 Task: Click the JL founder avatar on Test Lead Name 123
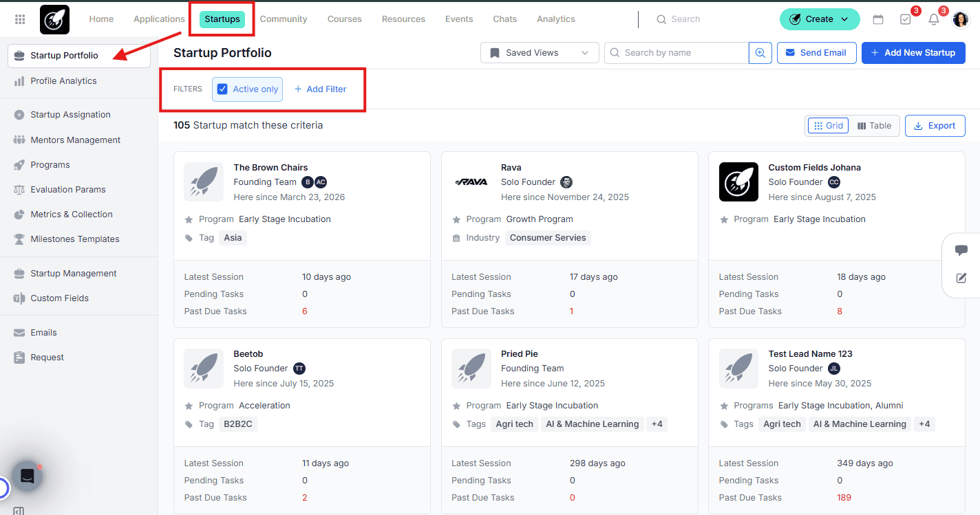point(834,369)
